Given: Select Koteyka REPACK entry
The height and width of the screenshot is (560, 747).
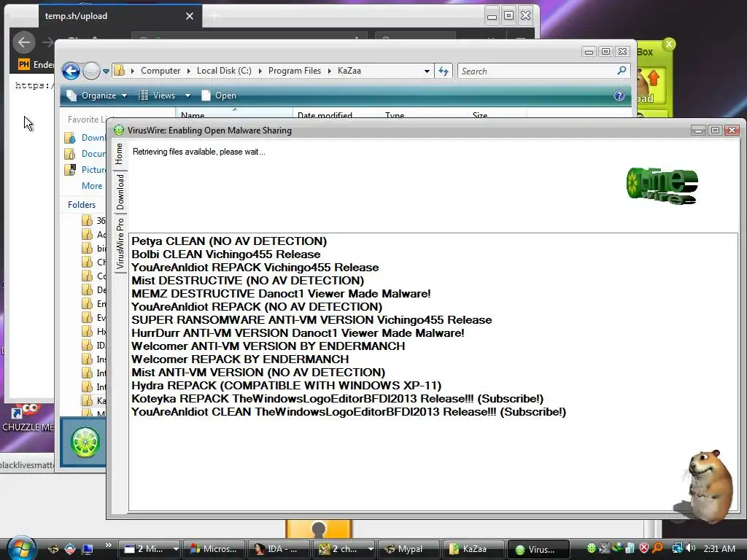Looking at the screenshot, I should tap(337, 399).
